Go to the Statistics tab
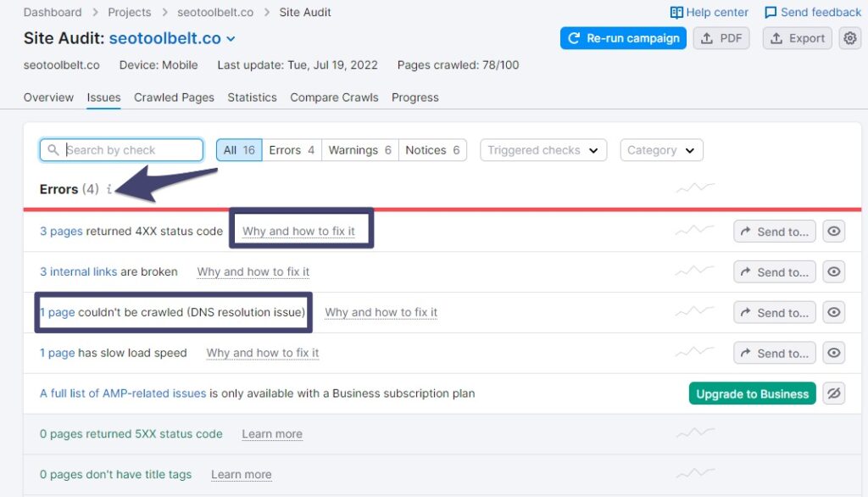This screenshot has height=497, width=868. coord(252,98)
